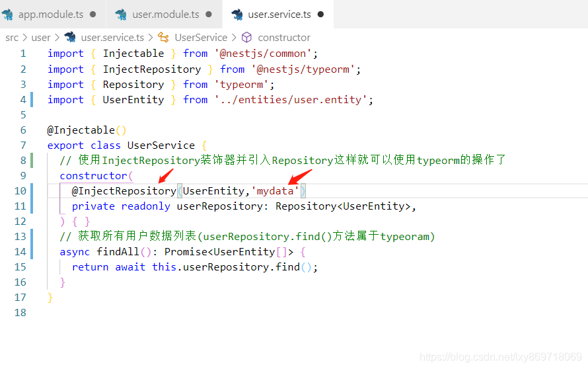The width and height of the screenshot is (588, 369).
Task: Click the class symbol icon in breadcrumb
Action: 163,37
